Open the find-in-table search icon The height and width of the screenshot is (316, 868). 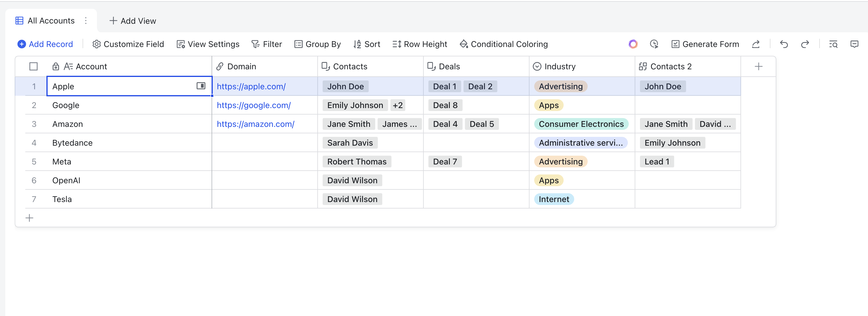[833, 44]
